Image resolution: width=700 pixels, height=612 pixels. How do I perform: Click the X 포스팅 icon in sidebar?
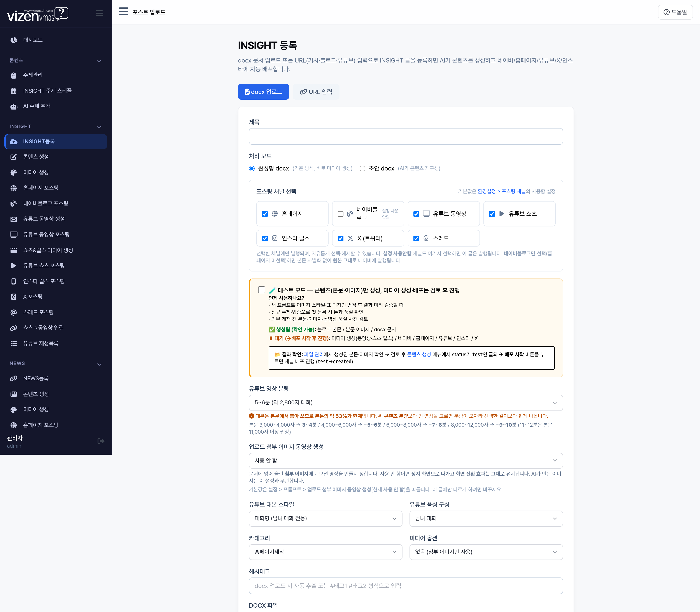pyautogui.click(x=14, y=297)
